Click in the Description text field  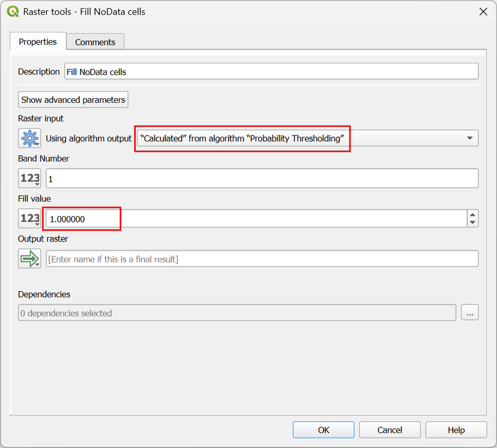271,72
